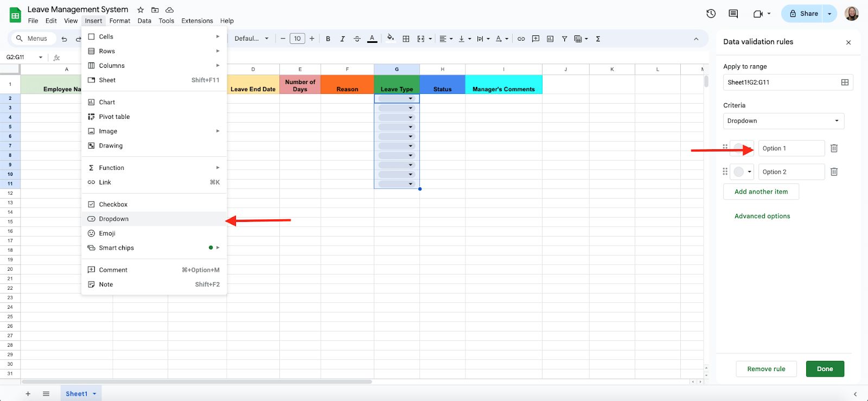868x401 pixels.
Task: Choose Pivot table from the Insert menu
Action: click(154, 117)
